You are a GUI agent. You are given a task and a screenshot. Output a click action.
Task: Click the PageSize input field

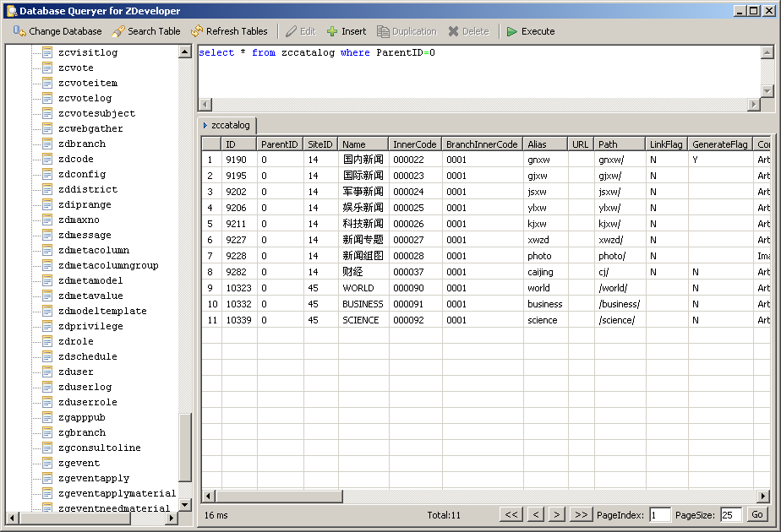[731, 514]
